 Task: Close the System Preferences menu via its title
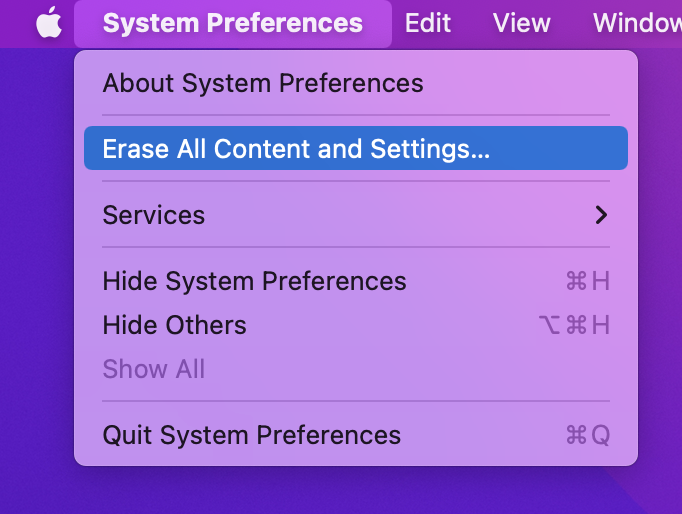tap(233, 23)
